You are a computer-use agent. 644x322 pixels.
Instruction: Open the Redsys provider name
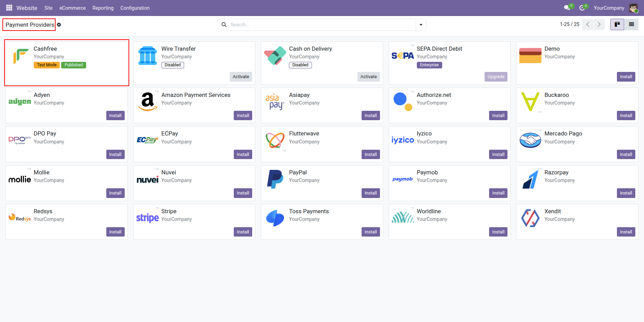pos(43,212)
